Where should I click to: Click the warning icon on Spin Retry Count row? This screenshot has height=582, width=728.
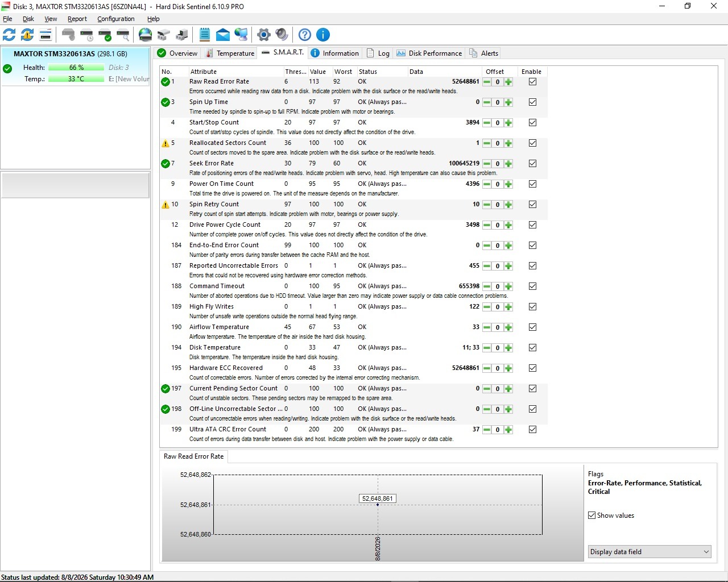point(166,205)
